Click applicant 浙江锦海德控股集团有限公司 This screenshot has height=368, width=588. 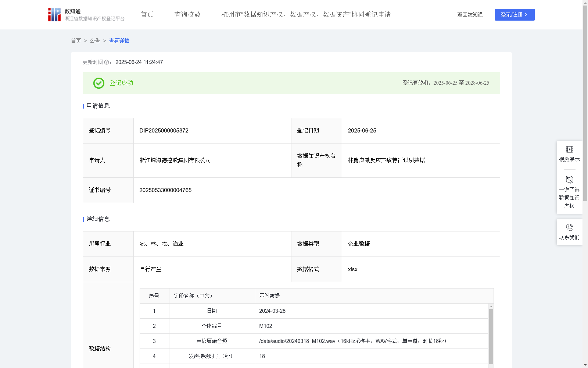[x=175, y=160]
